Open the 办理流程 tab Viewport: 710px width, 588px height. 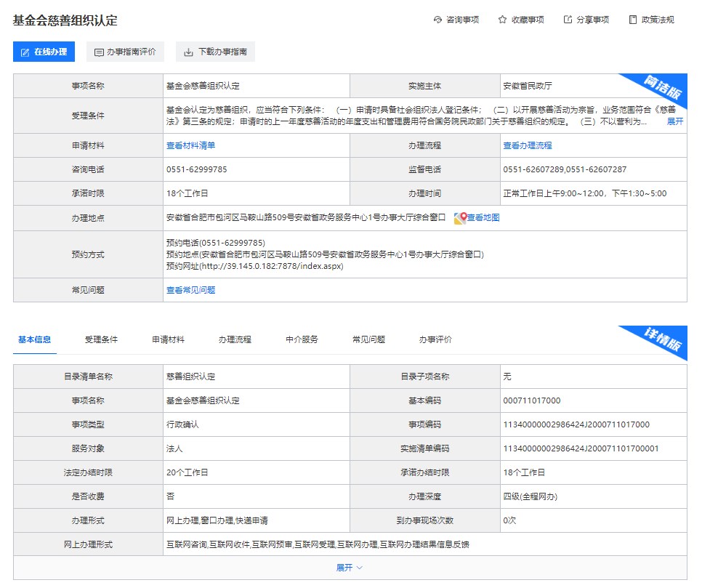pos(235,339)
